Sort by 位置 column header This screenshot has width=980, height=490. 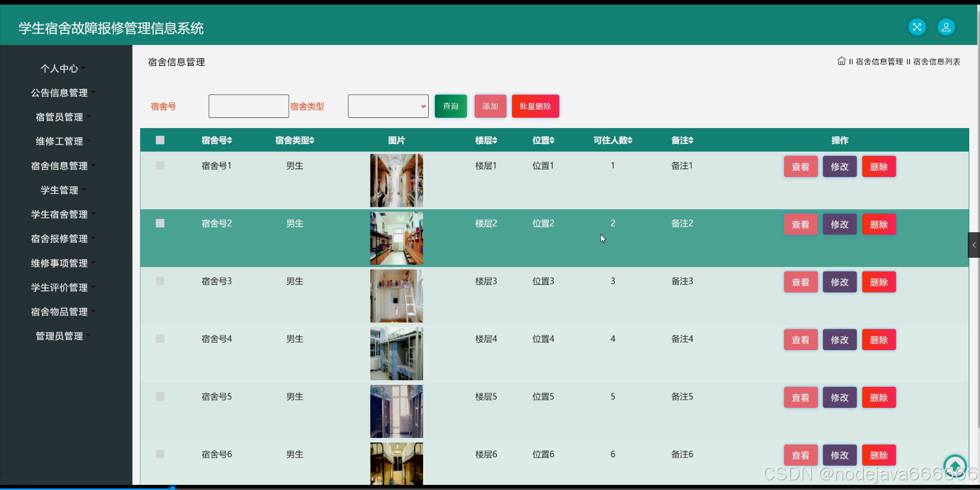pos(543,140)
